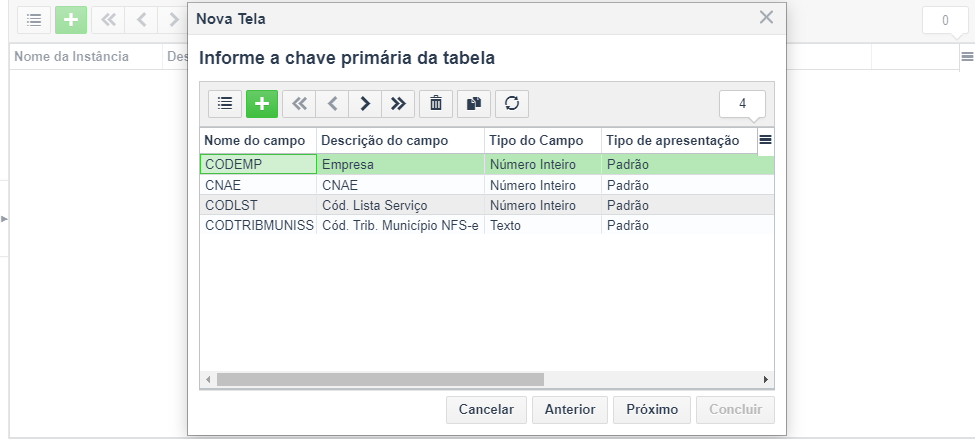975x439 pixels.
Task: Duplicate the record with copy icon
Action: coord(474,103)
